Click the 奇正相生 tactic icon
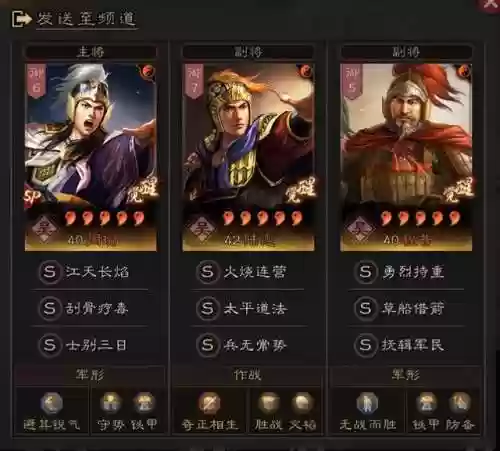Image resolution: width=500 pixels, height=451 pixels. pos(209,403)
